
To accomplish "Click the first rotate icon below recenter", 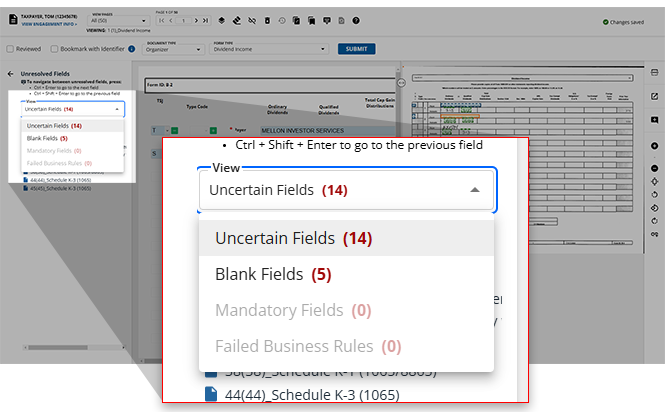I will point(654,195).
